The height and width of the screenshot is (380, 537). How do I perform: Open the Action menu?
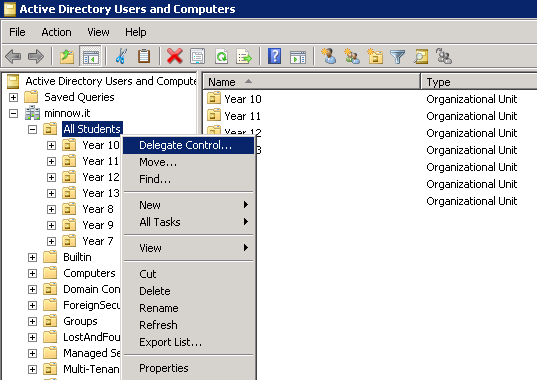(57, 32)
